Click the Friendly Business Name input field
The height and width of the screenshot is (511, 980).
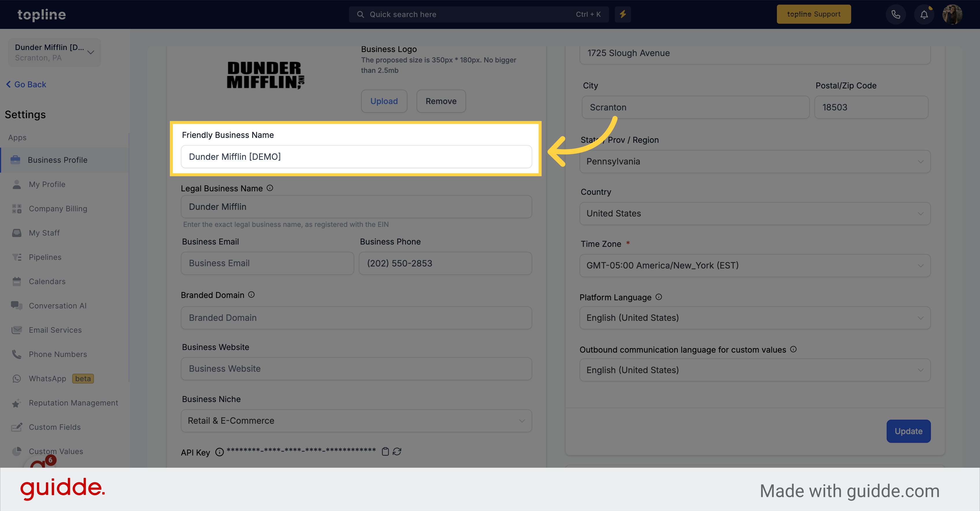coord(357,156)
